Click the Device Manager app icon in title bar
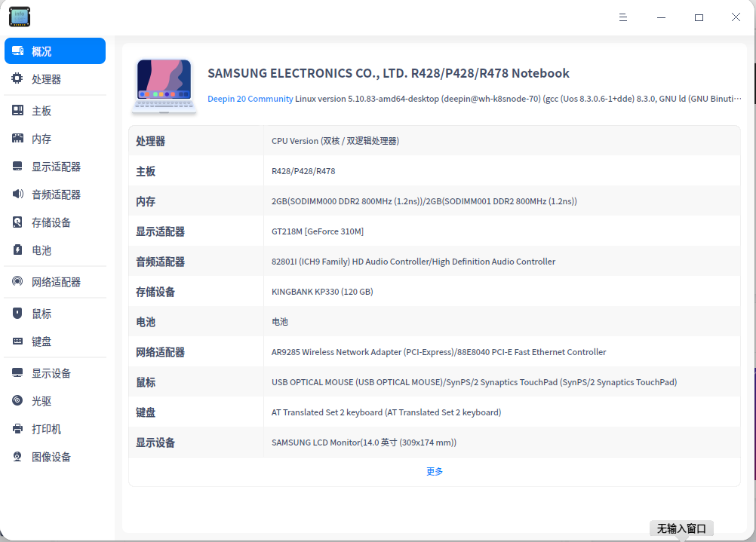 tap(20, 17)
